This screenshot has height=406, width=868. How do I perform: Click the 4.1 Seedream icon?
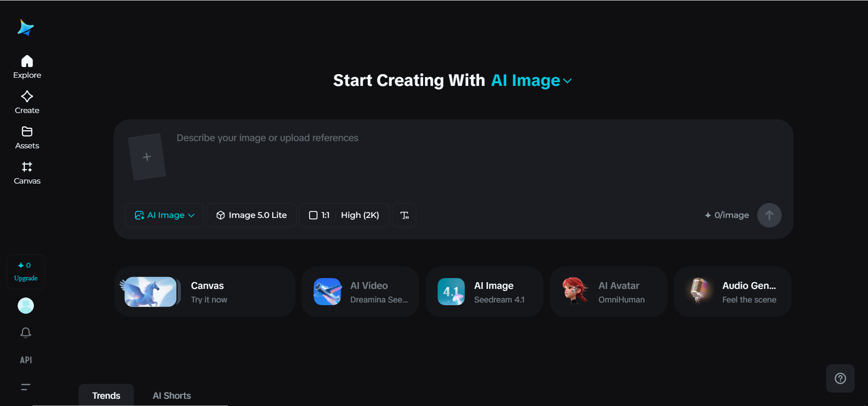(x=451, y=292)
